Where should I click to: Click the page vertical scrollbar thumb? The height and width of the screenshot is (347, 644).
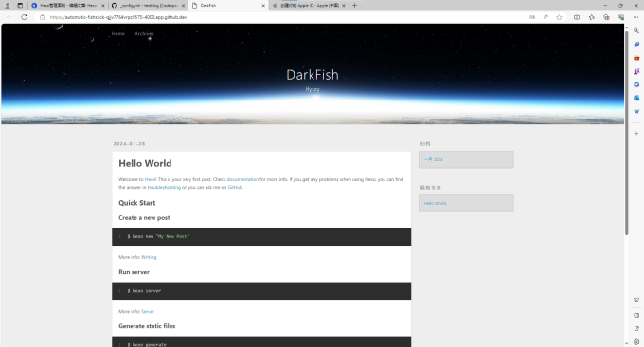(x=627, y=133)
